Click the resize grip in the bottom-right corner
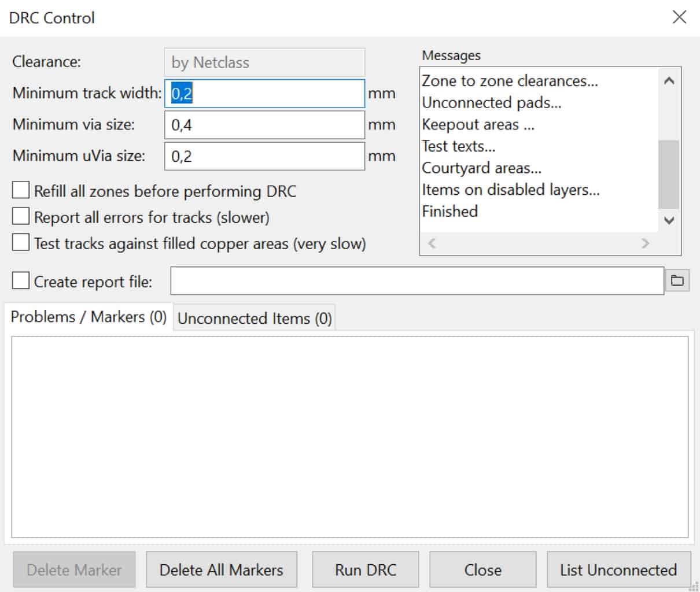Image resolution: width=700 pixels, height=592 pixels. [694, 586]
